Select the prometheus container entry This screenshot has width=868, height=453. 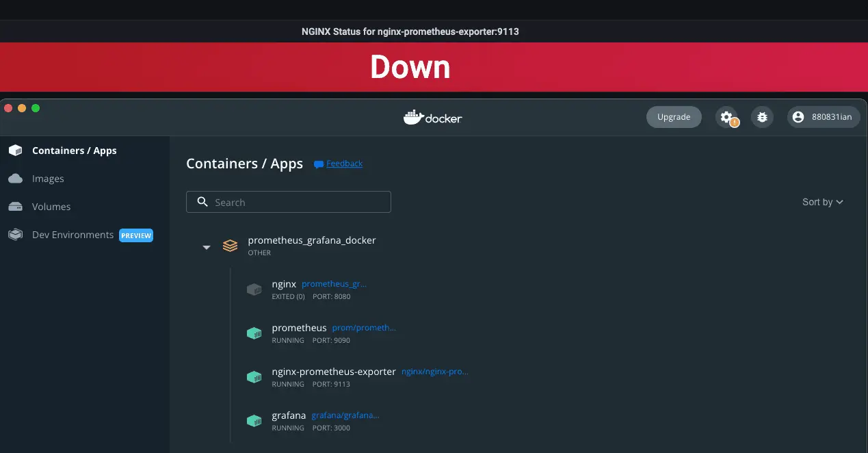pyautogui.click(x=299, y=327)
